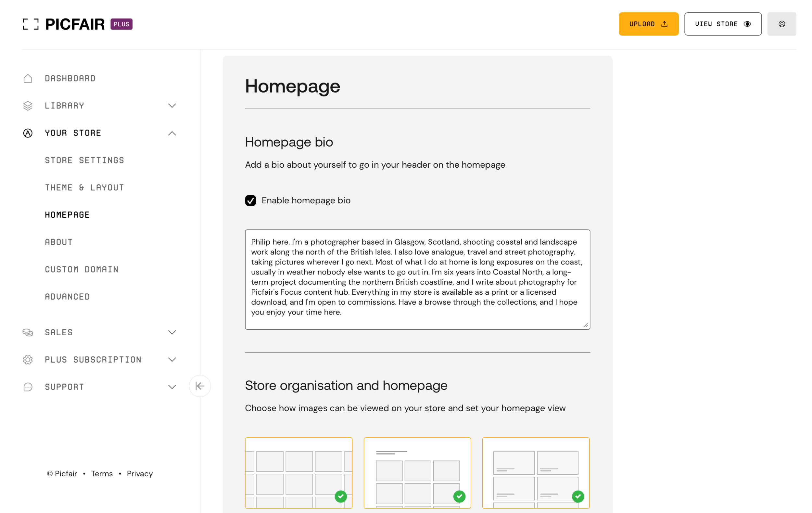Toggle checkmark on third layout card
Viewport: 812px width, 513px height.
point(578,496)
